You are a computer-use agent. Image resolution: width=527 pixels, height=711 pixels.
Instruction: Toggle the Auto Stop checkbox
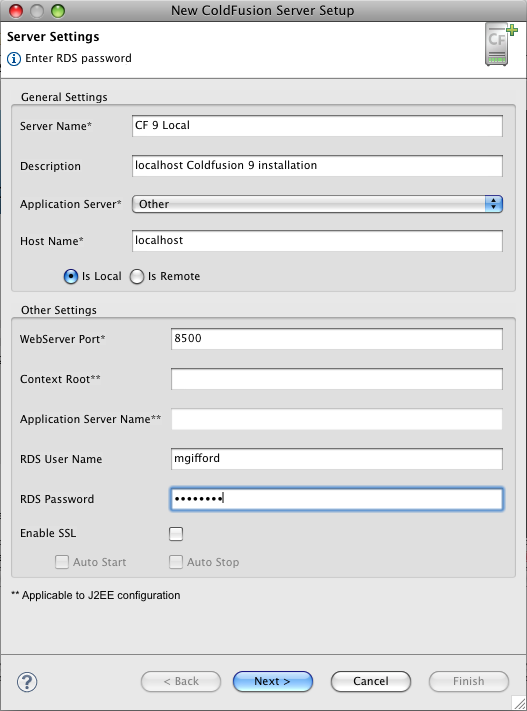pos(176,562)
